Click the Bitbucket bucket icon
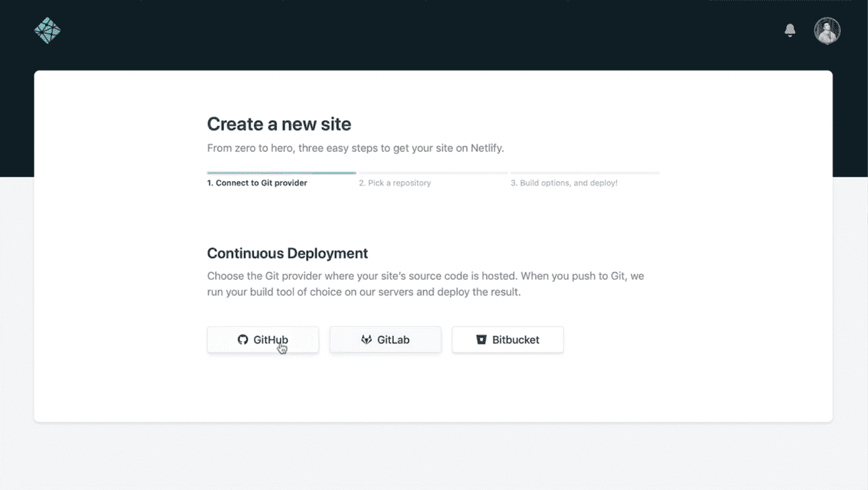 tap(481, 339)
